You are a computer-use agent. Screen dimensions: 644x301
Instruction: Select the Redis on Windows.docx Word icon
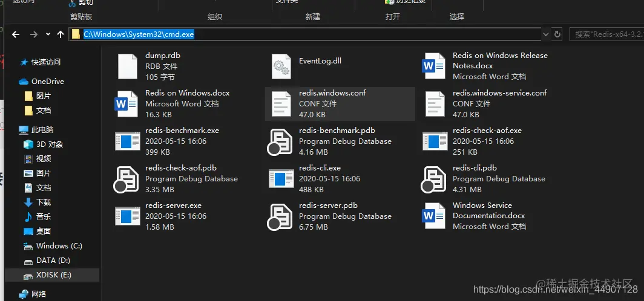[127, 104]
